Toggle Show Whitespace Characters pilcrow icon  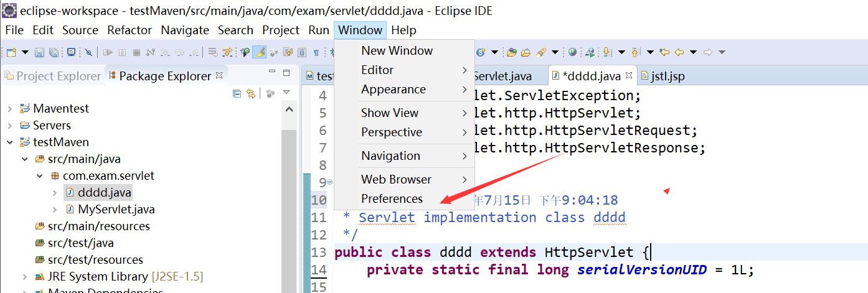click(x=316, y=52)
